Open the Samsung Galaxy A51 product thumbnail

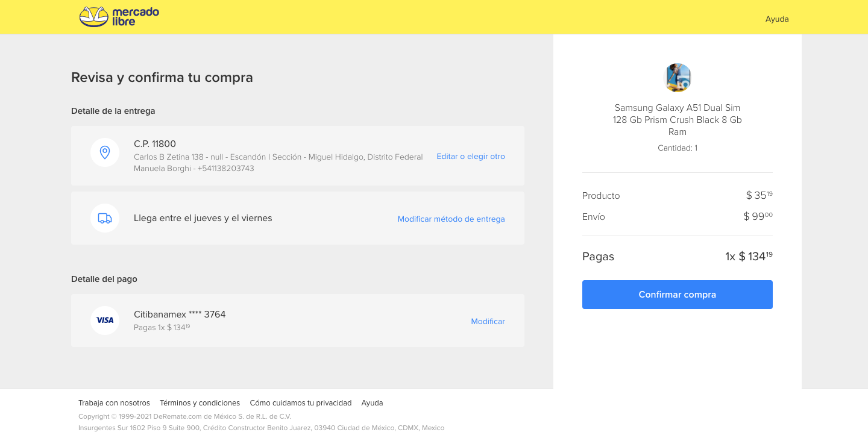point(678,78)
